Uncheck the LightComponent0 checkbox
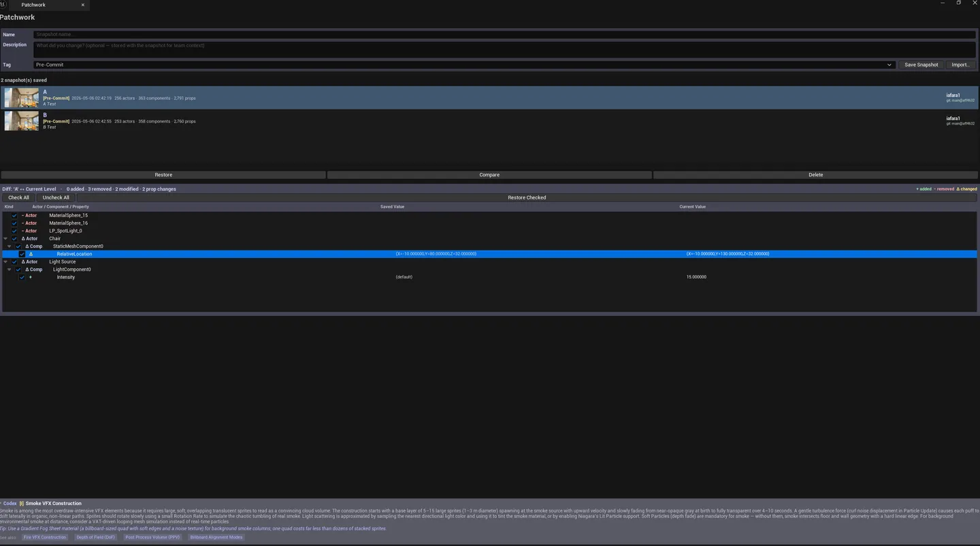The image size is (980, 546). (18, 270)
